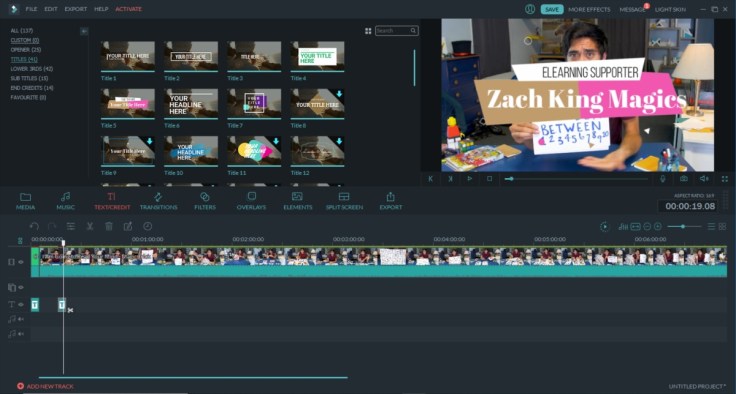Viewport: 736px width, 394px height.
Task: Select second text clip on timeline
Action: tap(61, 305)
